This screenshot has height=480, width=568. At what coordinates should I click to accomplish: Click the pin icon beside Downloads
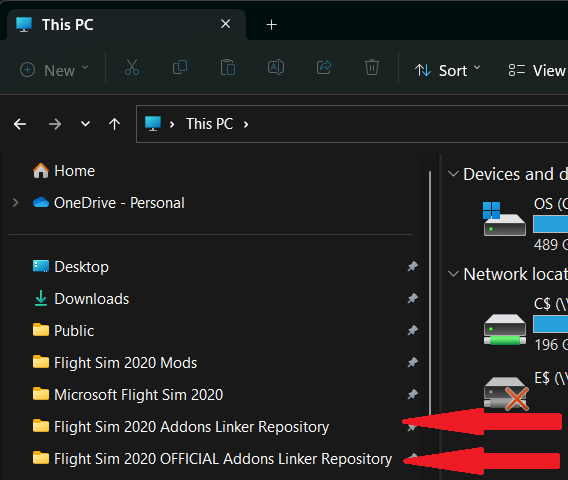tap(413, 299)
